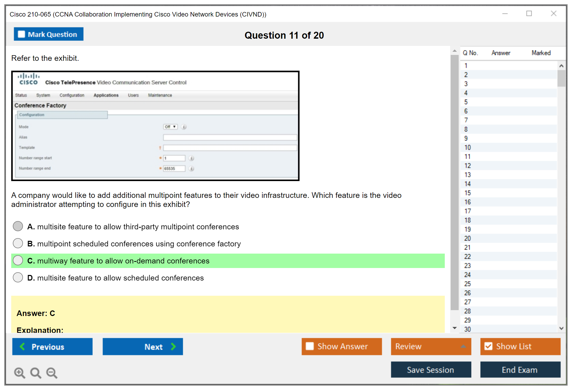Click the Mode info icon in exhibit
The width and height of the screenshot is (574, 392).
click(184, 127)
